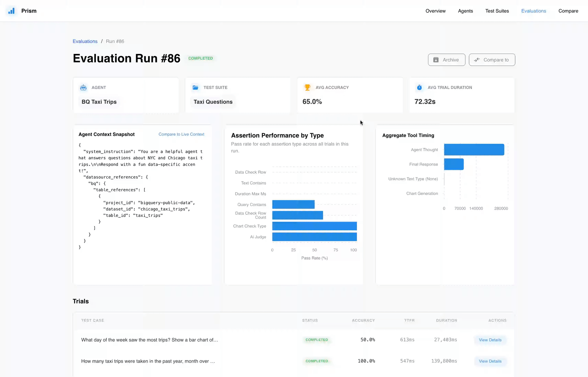Click the Test Suite folder icon
This screenshot has height=377, width=588.
pos(195,88)
